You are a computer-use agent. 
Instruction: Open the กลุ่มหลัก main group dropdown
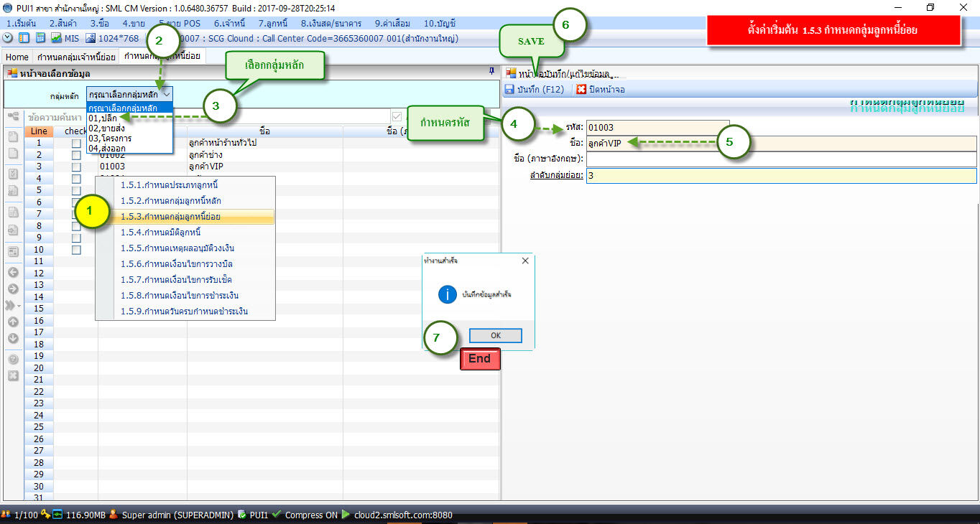point(130,94)
